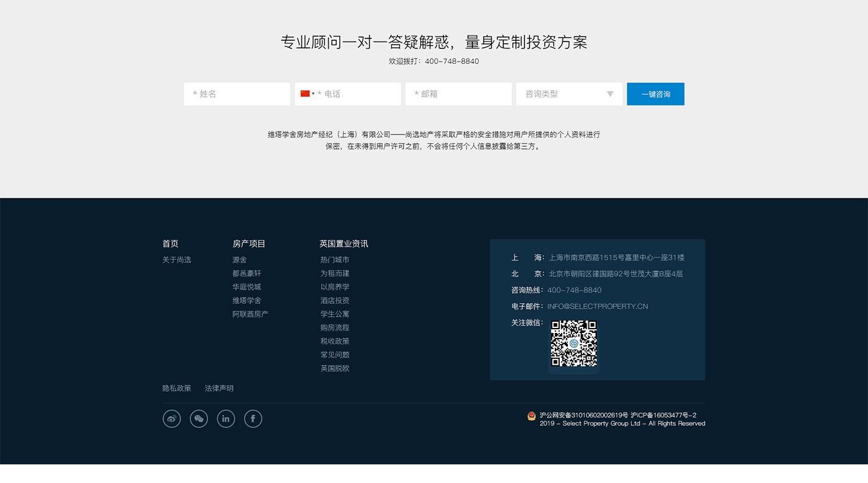
Task: Click the China flag country selector
Action: coord(306,94)
